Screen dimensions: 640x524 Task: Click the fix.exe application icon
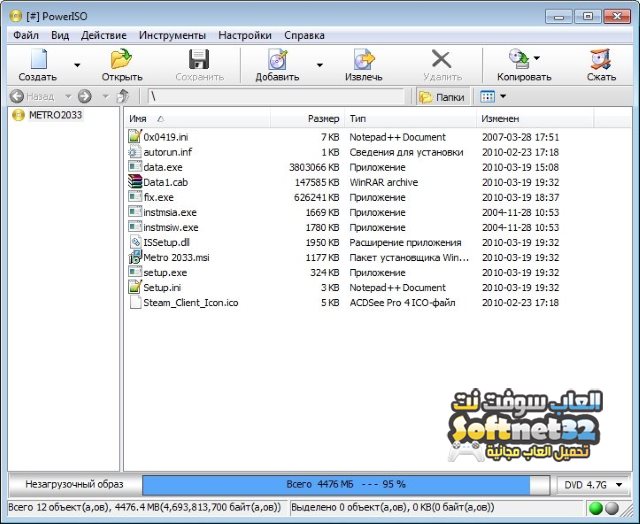click(x=135, y=197)
